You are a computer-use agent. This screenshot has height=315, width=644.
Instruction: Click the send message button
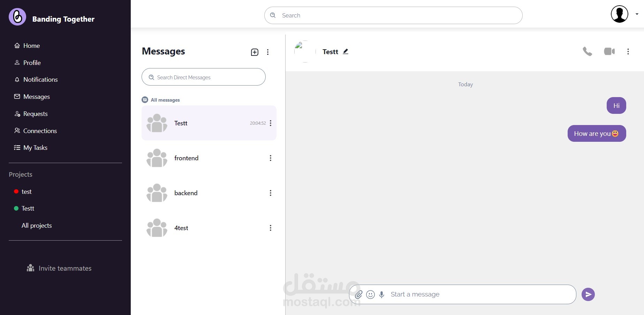click(588, 294)
